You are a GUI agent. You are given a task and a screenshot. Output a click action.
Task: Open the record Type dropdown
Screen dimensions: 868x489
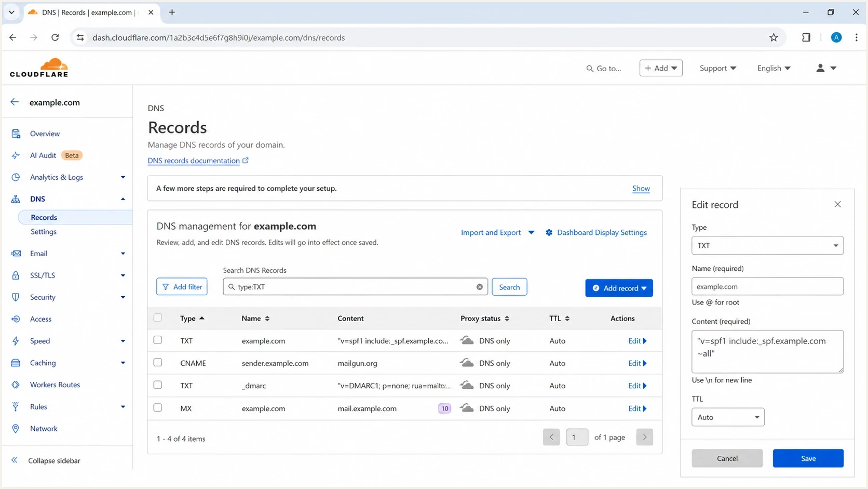pyautogui.click(x=767, y=245)
